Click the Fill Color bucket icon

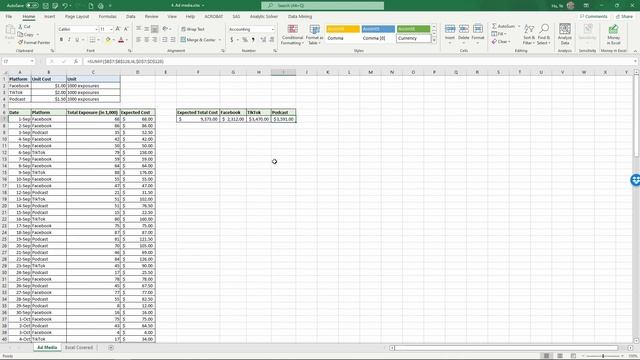click(108, 40)
